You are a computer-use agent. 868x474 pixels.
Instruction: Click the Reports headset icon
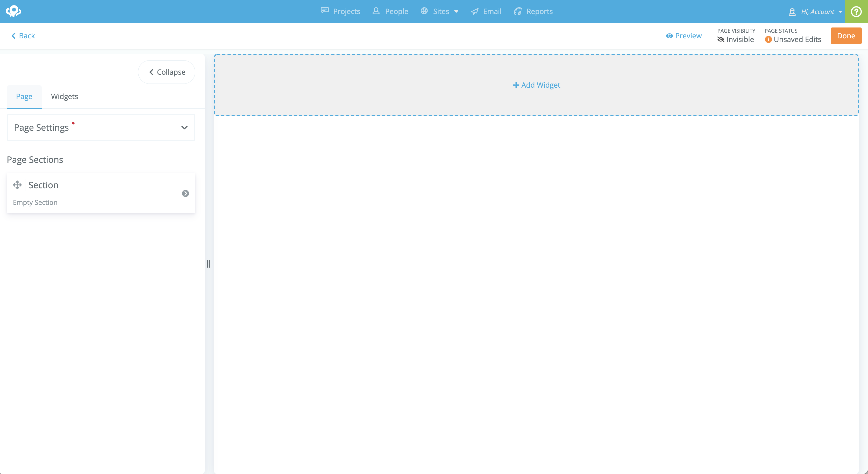(x=518, y=11)
